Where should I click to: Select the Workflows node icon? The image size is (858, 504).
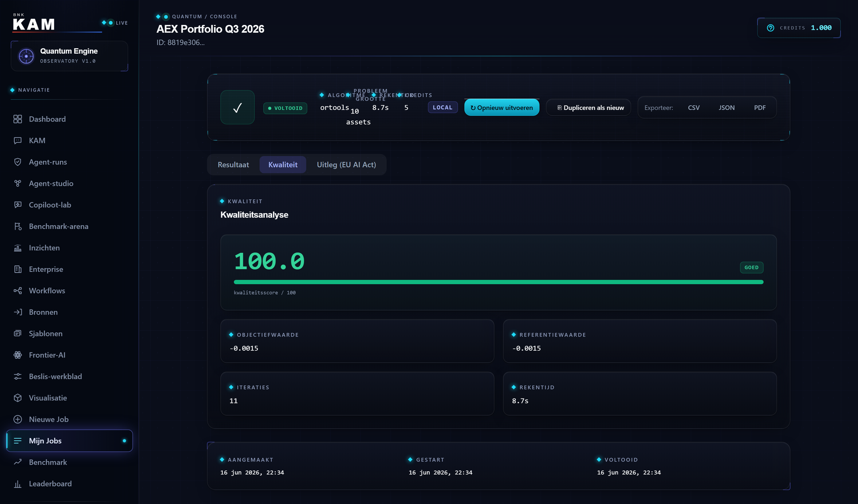[17, 291]
